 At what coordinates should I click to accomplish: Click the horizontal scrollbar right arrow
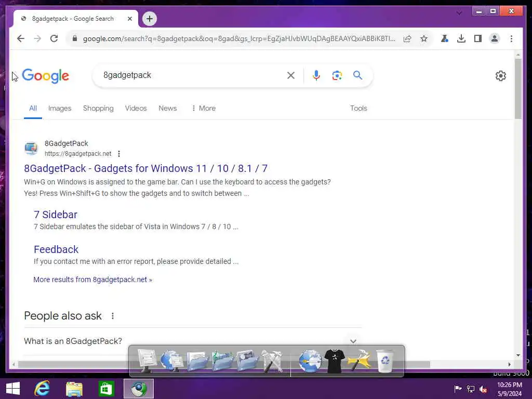coord(509,364)
